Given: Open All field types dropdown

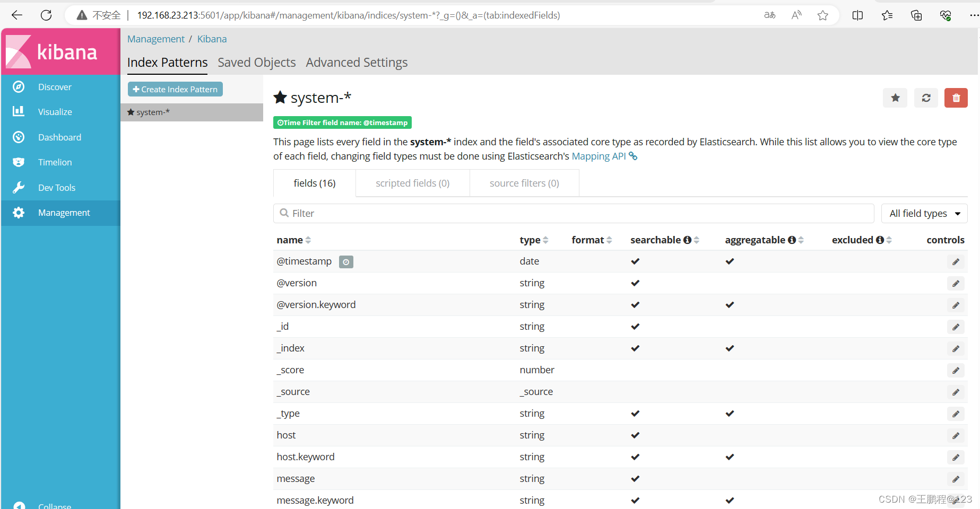Looking at the screenshot, I should click(x=924, y=214).
